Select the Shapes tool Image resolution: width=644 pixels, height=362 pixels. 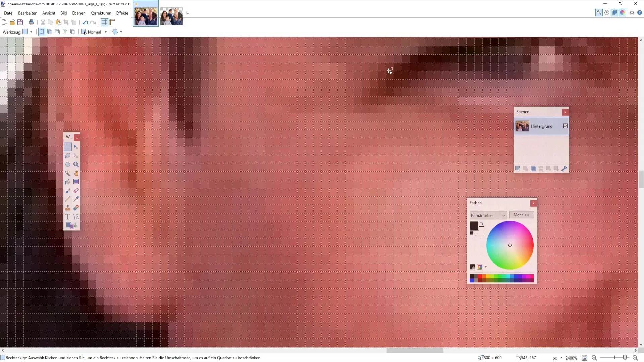[72, 225]
